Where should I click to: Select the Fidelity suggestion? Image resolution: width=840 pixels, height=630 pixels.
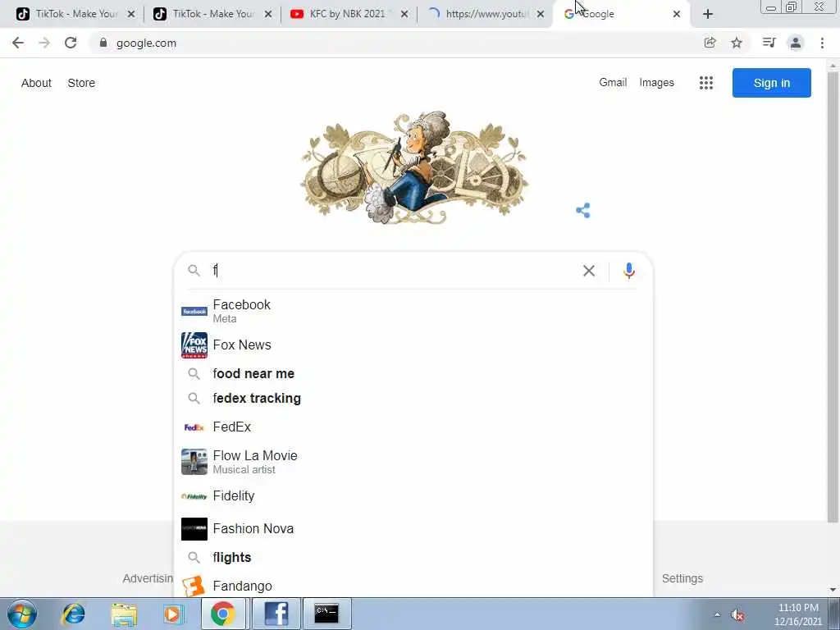click(x=413, y=496)
